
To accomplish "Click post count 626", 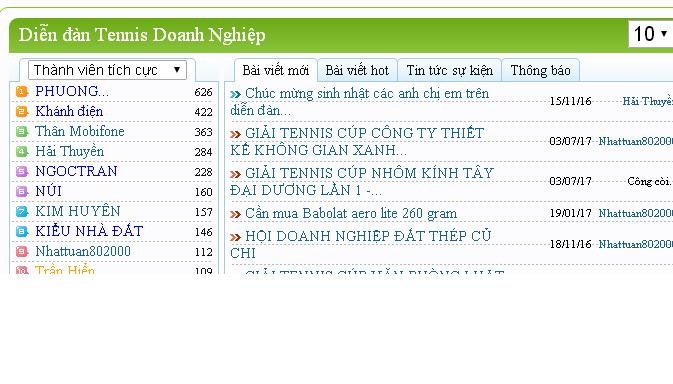I will point(203,92).
